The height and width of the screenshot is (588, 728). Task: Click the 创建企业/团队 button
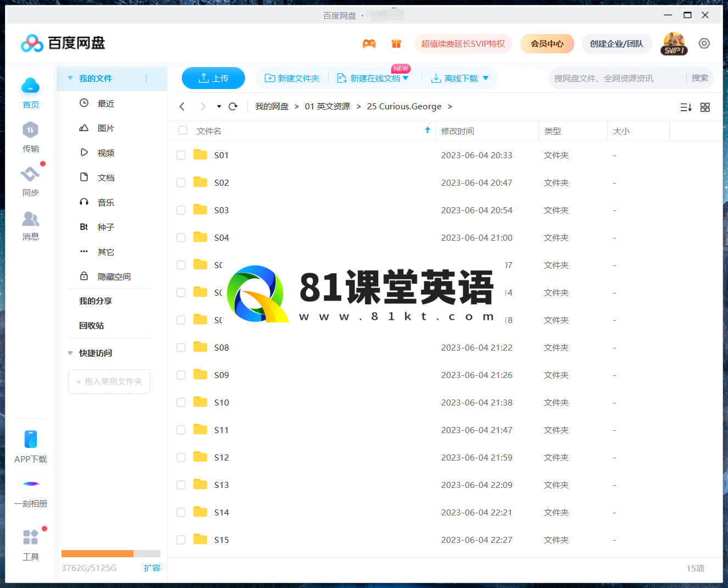(616, 43)
